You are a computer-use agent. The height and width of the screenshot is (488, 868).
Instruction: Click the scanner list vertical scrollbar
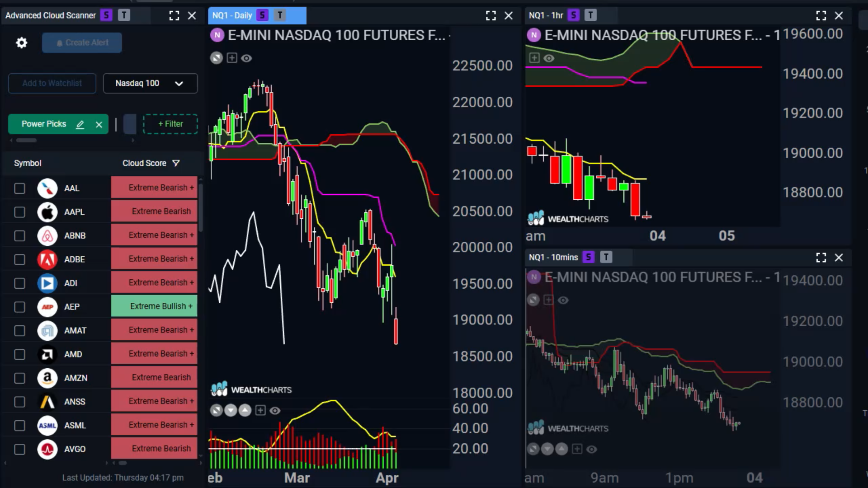pyautogui.click(x=201, y=207)
